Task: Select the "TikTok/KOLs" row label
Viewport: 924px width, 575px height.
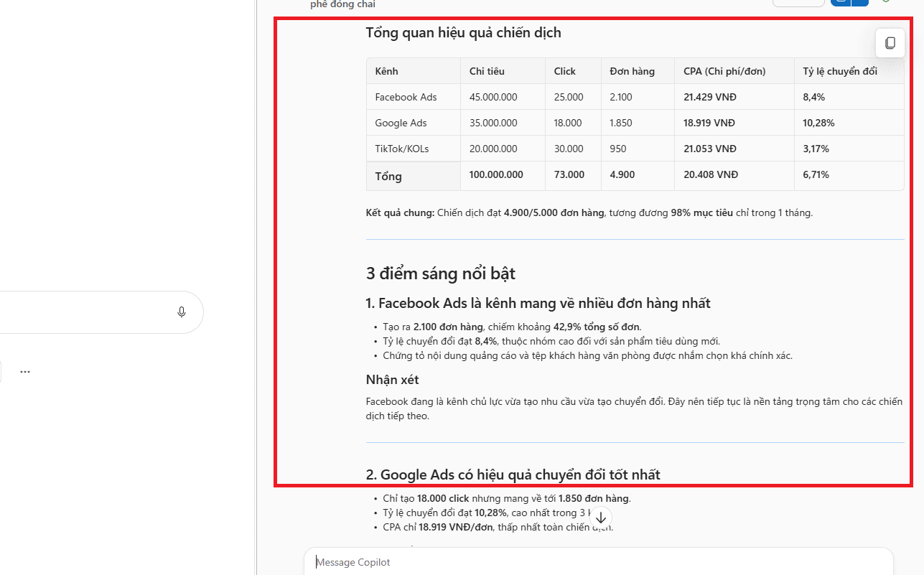Action: (403, 149)
